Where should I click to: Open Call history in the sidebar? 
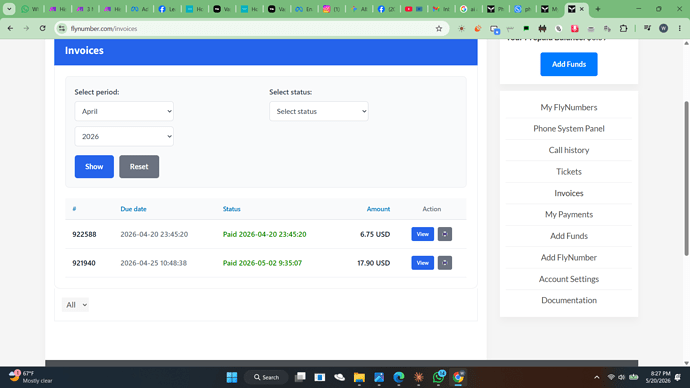tap(569, 150)
